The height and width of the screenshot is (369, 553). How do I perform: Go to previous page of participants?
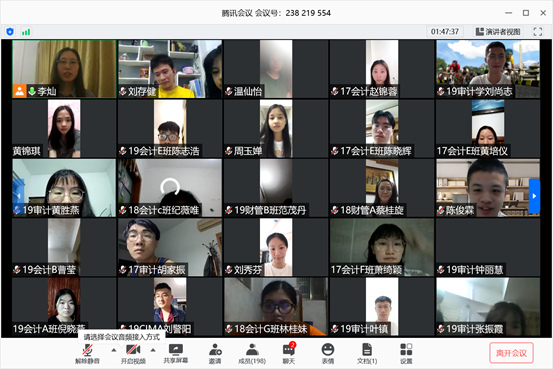click(x=18, y=196)
